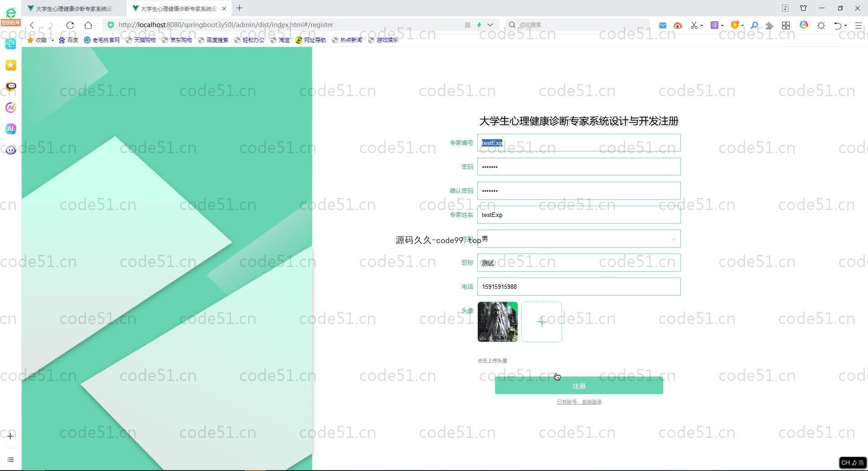The image size is (868, 471).
Task: Open the round purple AI sidebar icon
Action: pos(10,108)
